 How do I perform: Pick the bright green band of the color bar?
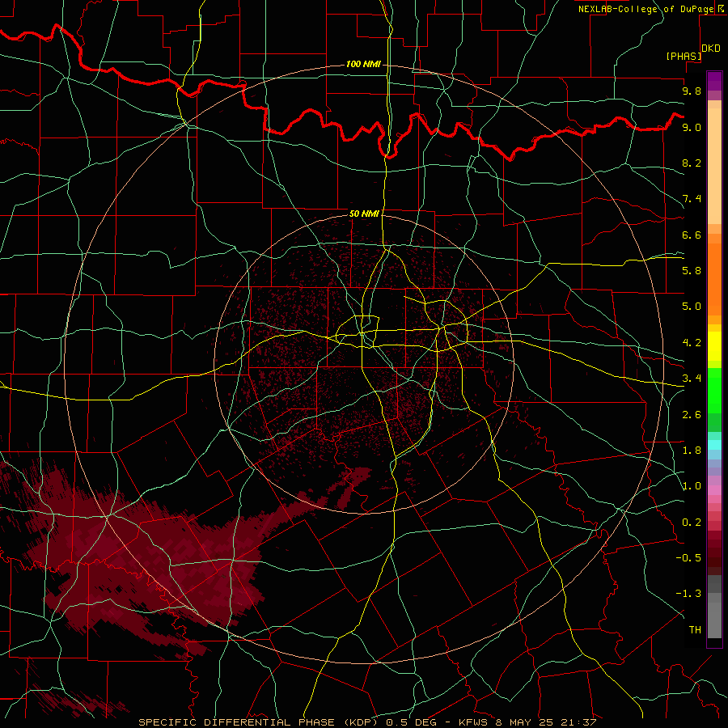tap(714, 390)
